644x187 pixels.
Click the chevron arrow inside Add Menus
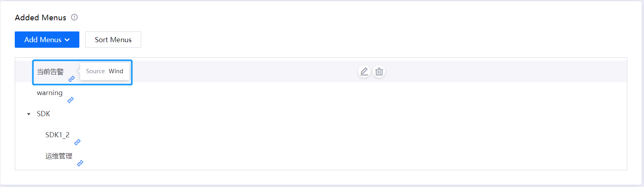point(67,40)
